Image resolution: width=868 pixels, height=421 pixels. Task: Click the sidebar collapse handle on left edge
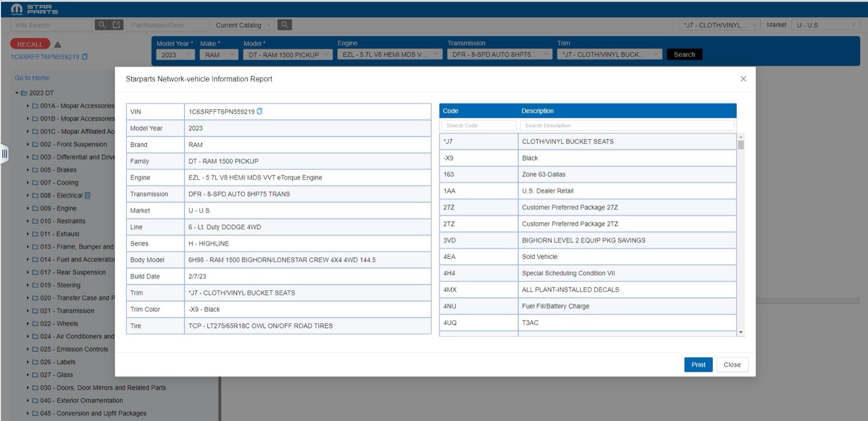(4, 154)
